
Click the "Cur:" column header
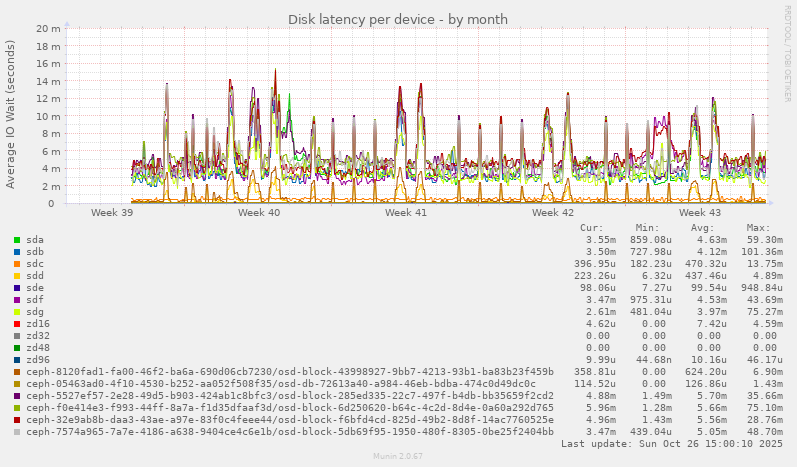point(591,228)
